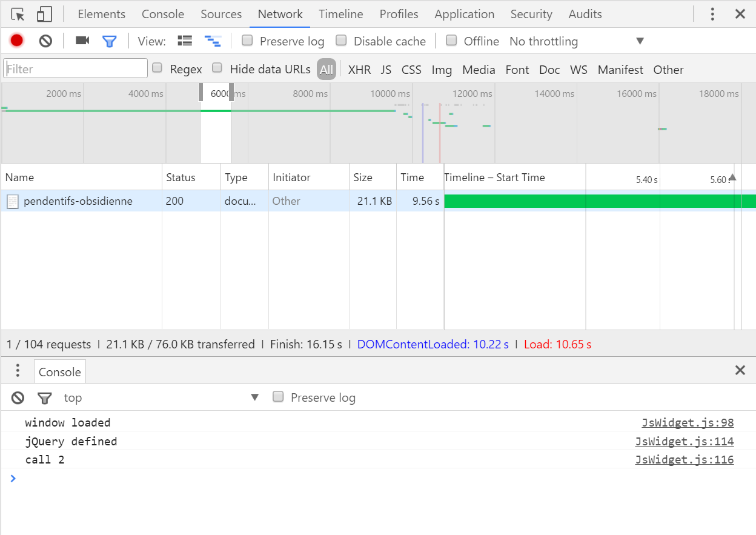The image size is (756, 535).
Task: Select the All filter type
Action: [x=327, y=70]
